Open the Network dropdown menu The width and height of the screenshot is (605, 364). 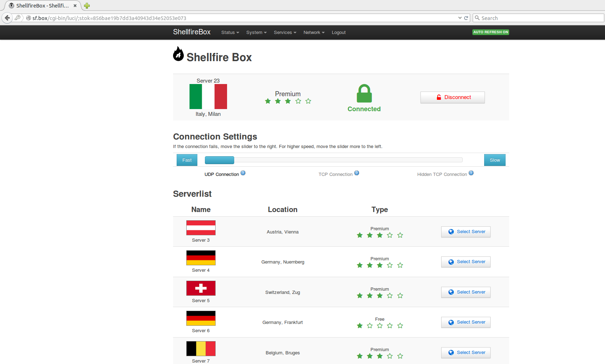click(314, 33)
